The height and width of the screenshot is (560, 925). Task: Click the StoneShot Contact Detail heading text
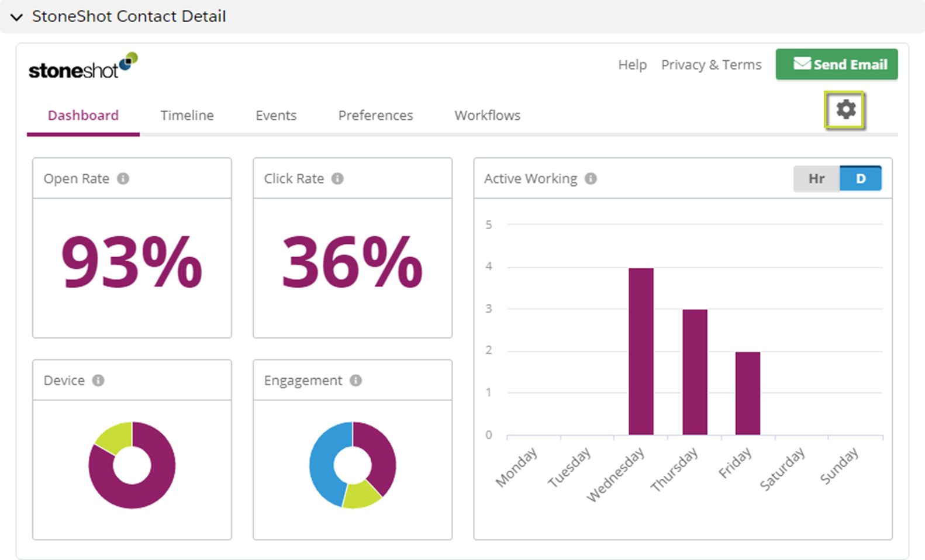click(129, 16)
